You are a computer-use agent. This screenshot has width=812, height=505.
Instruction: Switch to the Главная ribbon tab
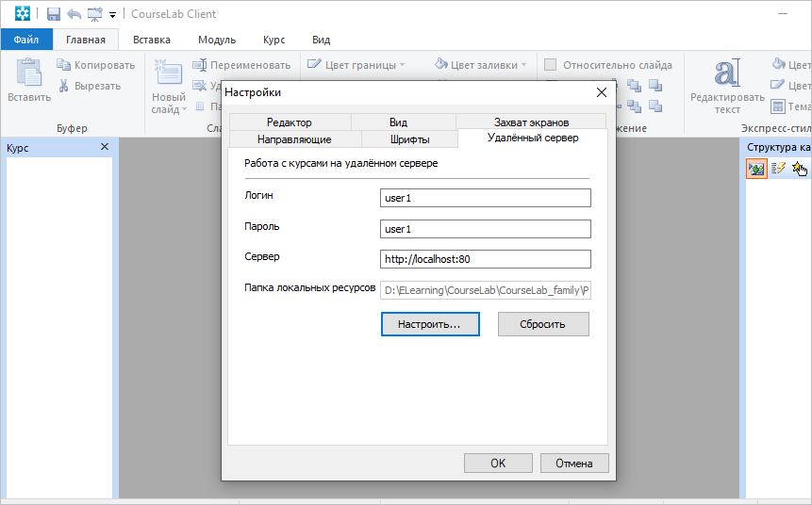tap(86, 40)
